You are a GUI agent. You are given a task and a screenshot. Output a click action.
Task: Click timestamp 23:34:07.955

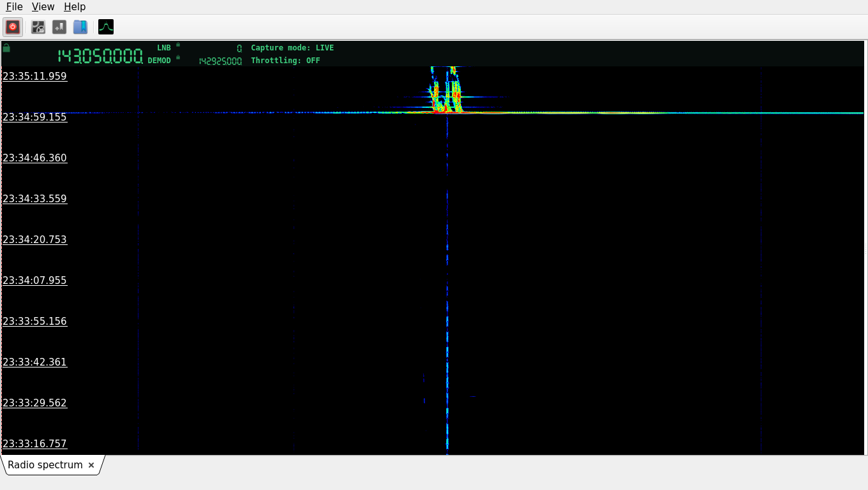(35, 281)
